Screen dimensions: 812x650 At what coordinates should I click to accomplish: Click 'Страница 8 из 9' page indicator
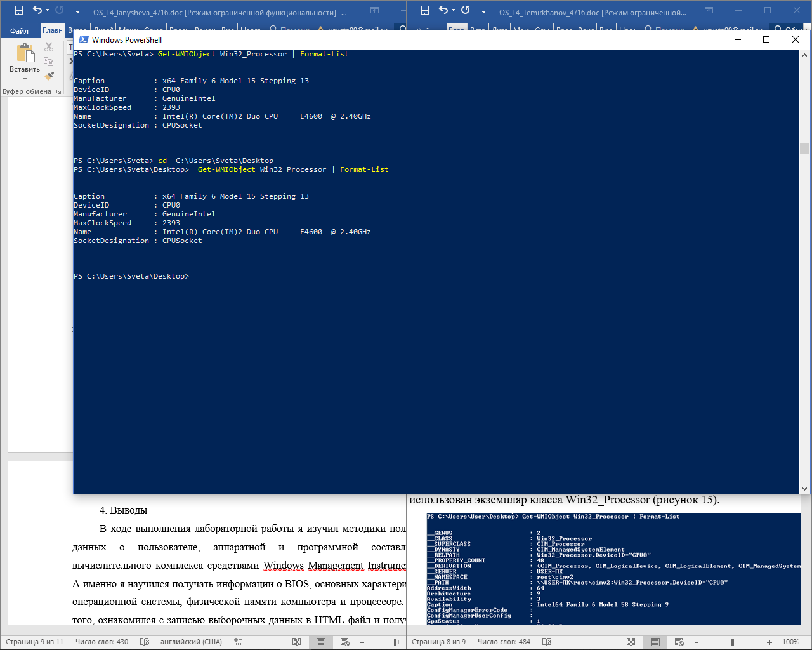pos(438,642)
